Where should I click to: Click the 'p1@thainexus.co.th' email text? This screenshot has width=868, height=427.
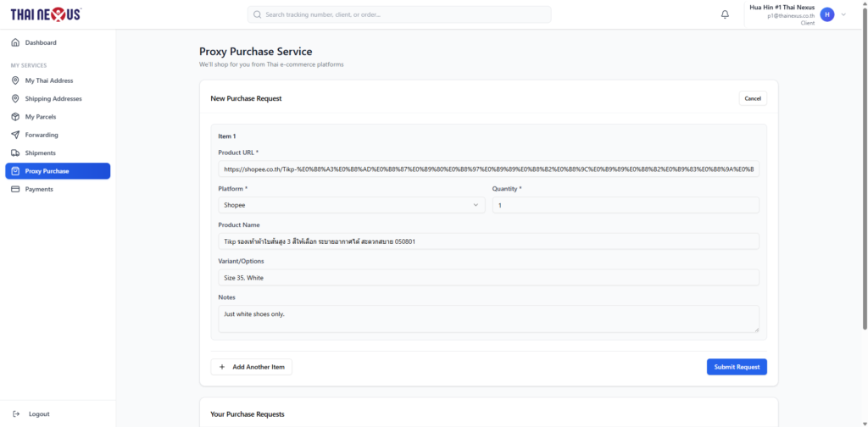[x=791, y=16]
